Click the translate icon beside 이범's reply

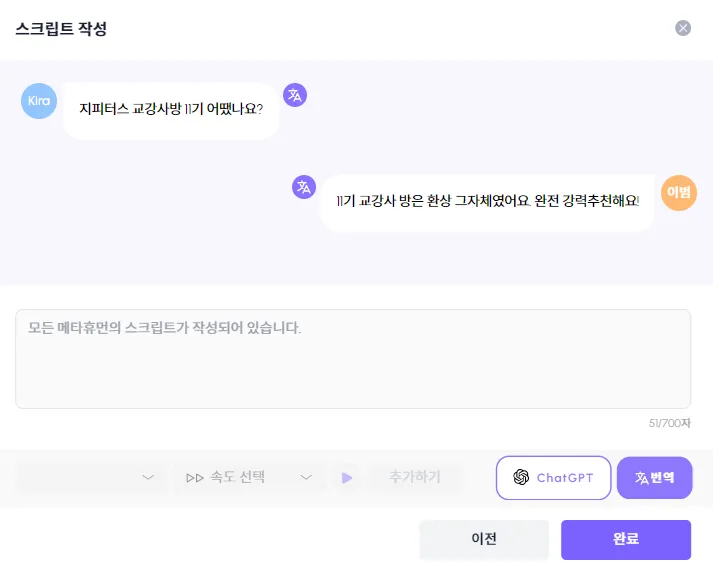pyautogui.click(x=304, y=187)
